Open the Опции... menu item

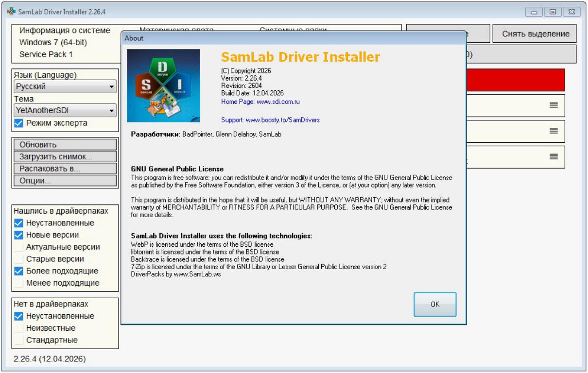(65, 181)
